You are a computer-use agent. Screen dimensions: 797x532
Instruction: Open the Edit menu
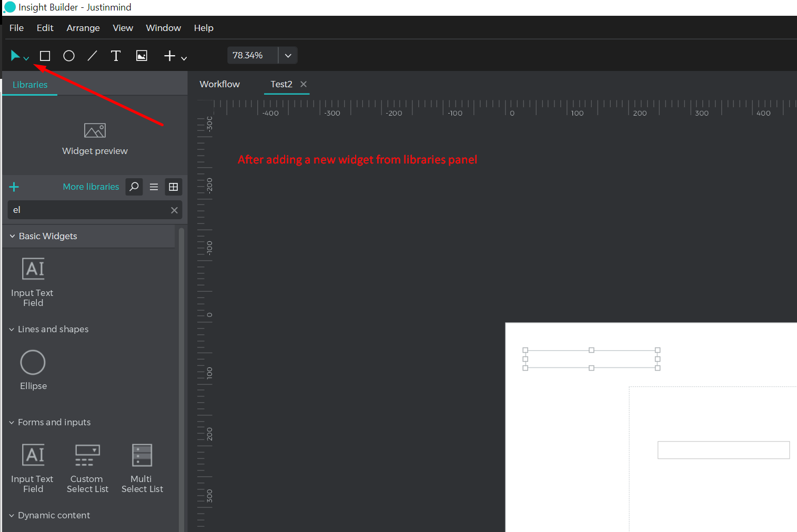click(x=45, y=28)
